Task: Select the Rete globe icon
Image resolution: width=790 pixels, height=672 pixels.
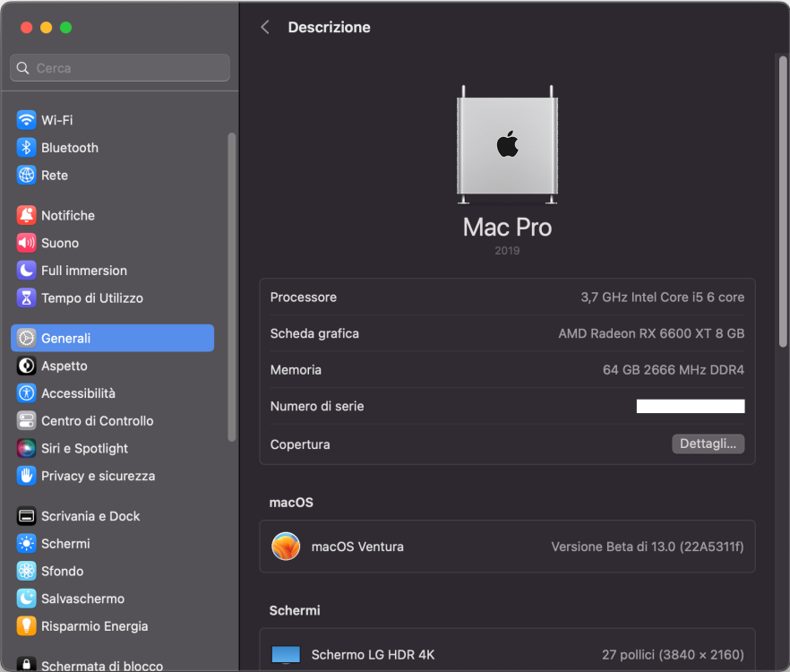Action: pyautogui.click(x=26, y=176)
